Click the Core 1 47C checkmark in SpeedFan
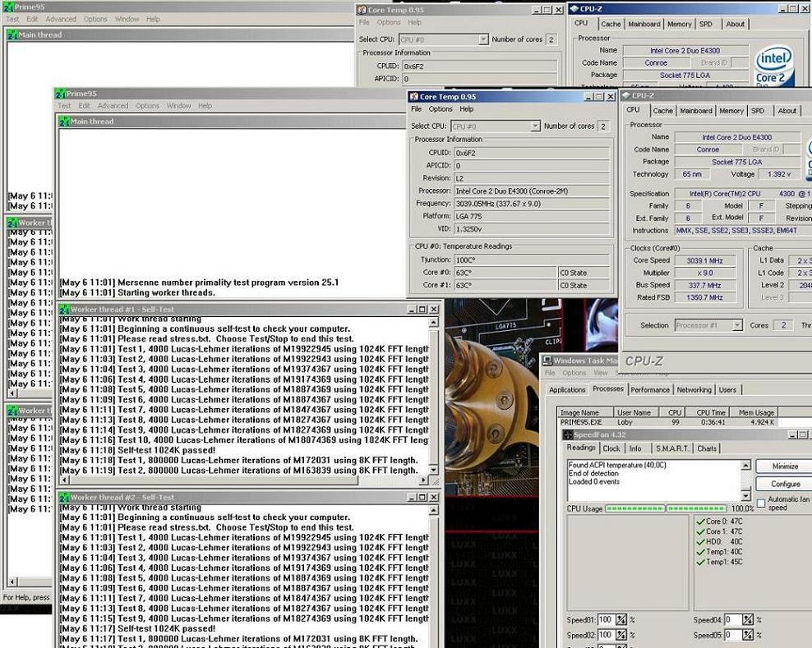 (700, 531)
